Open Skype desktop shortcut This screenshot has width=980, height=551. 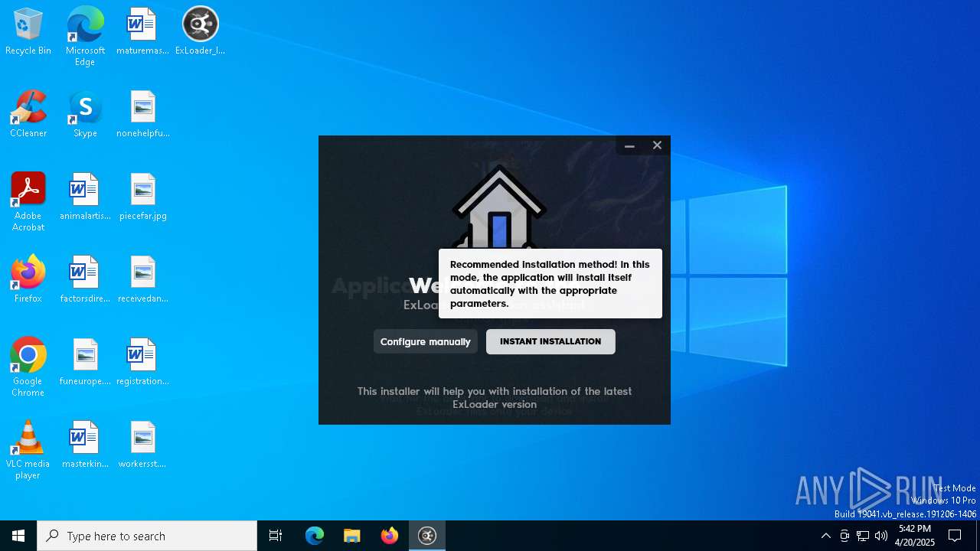pyautogui.click(x=85, y=115)
